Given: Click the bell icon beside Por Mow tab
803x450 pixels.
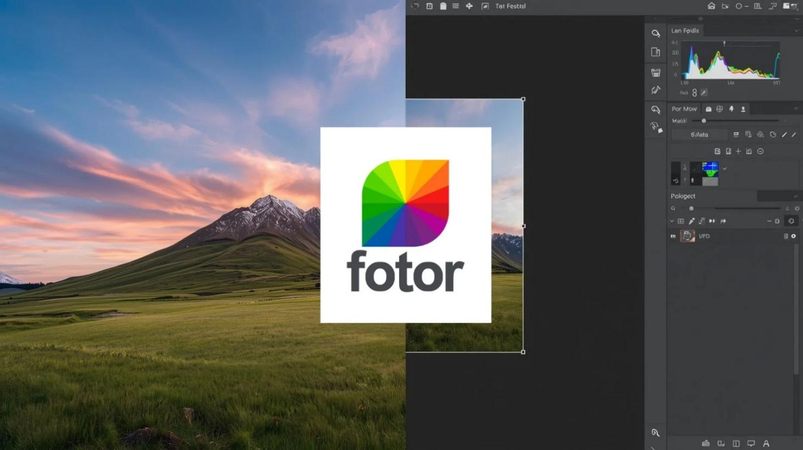Looking at the screenshot, I should point(731,109).
